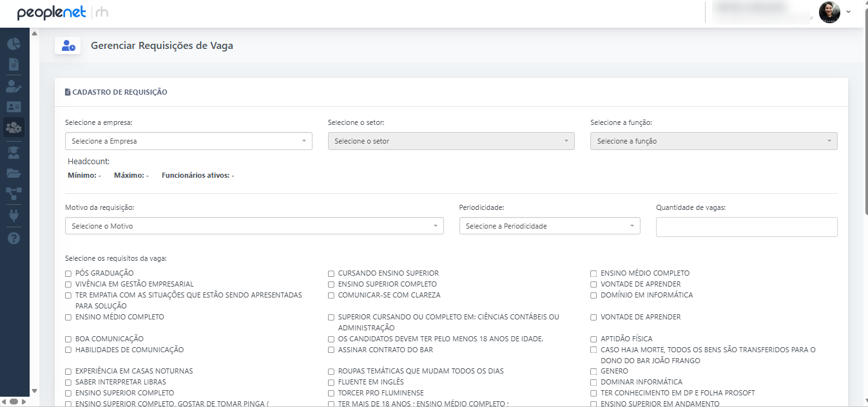
Task: Open the pie chart dashboard sidebar icon
Action: point(14,44)
